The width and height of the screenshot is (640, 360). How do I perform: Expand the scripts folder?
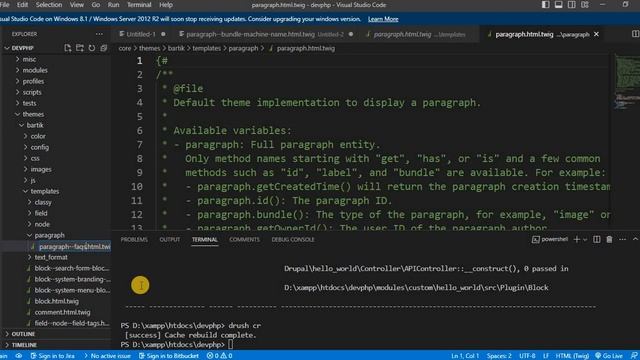click(x=32, y=92)
